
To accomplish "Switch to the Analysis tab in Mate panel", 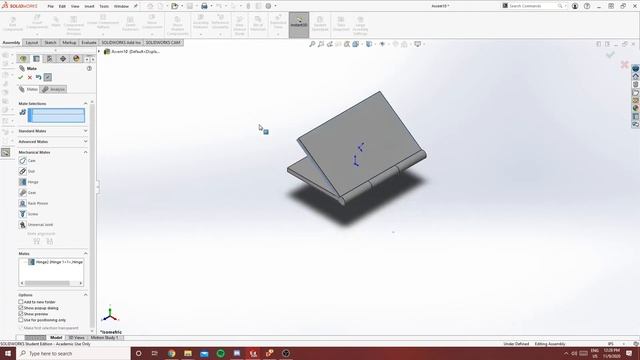I will (54, 89).
